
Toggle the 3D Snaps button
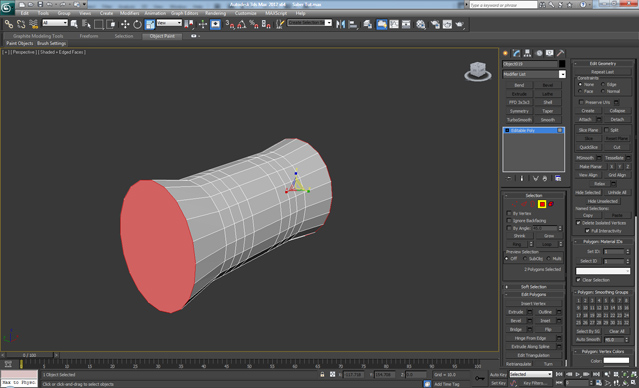pyautogui.click(x=230, y=24)
